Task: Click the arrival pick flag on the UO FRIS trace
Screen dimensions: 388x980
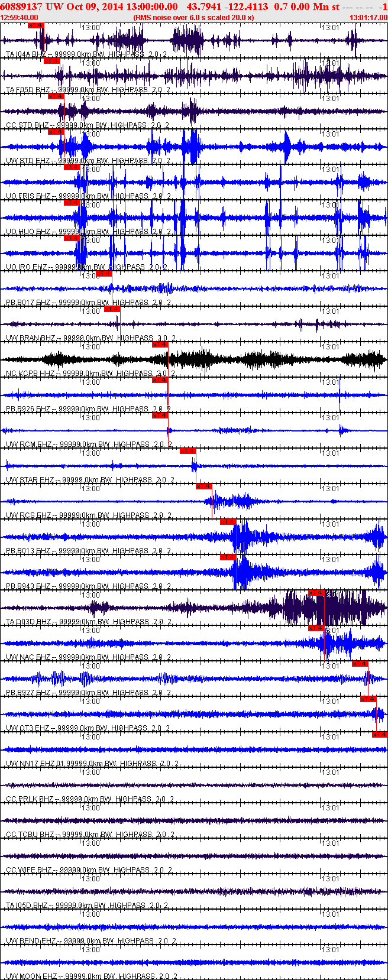Action: [x=72, y=167]
